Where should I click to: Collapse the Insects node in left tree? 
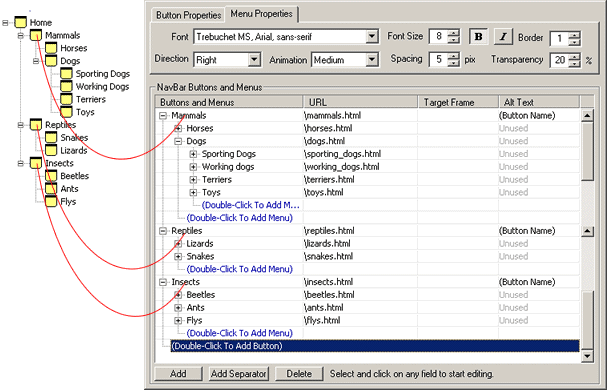(x=21, y=163)
